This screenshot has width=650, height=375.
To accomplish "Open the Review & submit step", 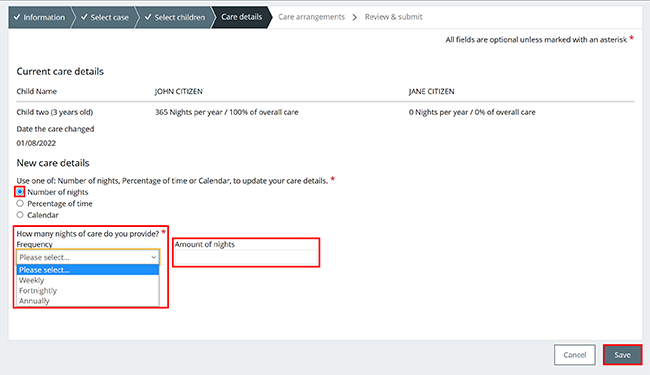I will 393,17.
